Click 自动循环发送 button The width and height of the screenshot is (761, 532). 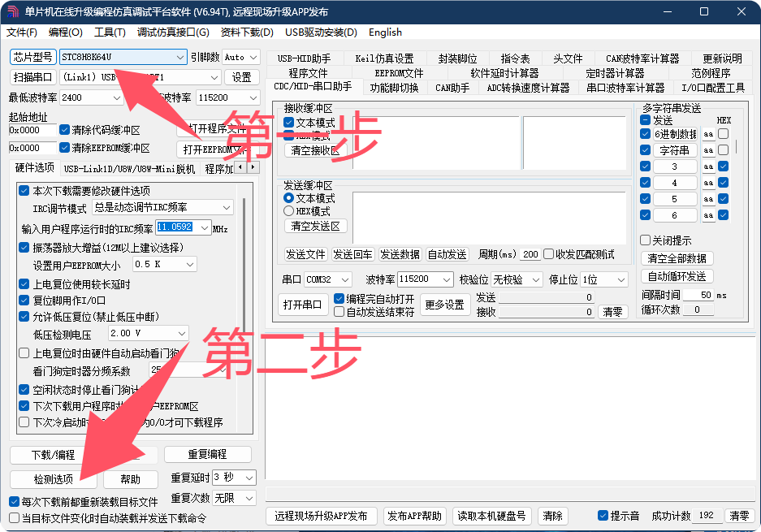pos(677,277)
